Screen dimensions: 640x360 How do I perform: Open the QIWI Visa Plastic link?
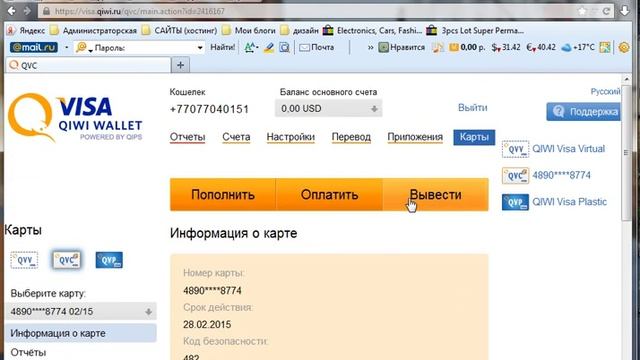(x=569, y=202)
